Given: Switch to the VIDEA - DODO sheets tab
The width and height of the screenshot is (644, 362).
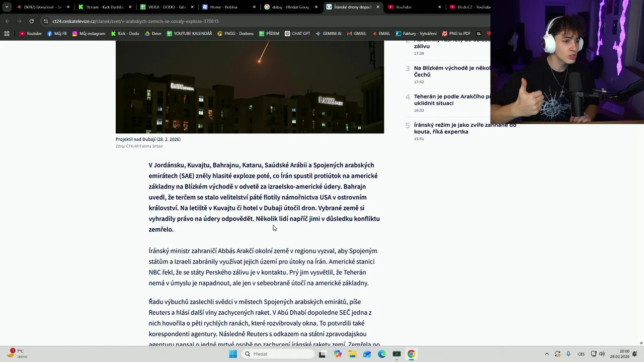Looking at the screenshot, I should pyautogui.click(x=167, y=7).
